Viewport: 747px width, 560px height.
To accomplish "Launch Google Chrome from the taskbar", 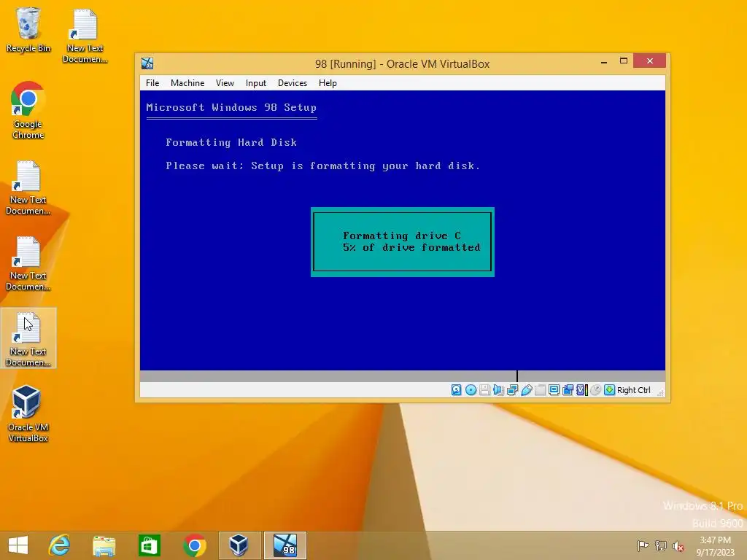I will click(194, 545).
